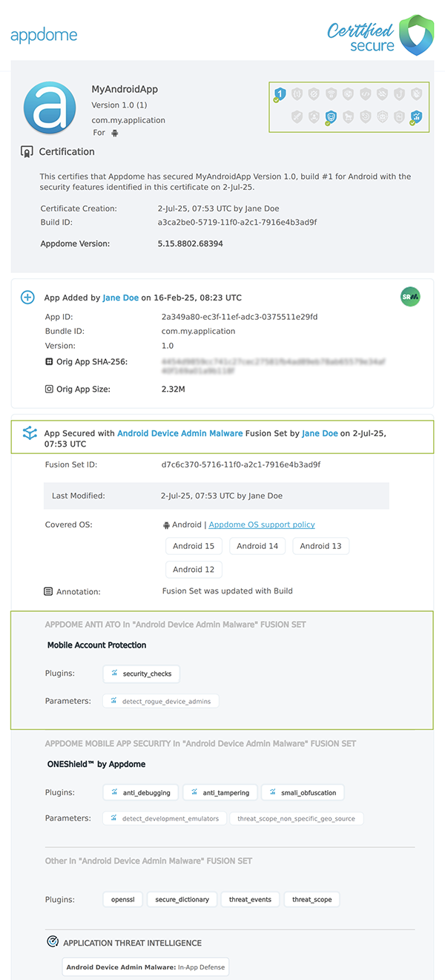Click Jane Doe in the App Added line
Image resolution: width=445 pixels, height=980 pixels.
[x=120, y=297]
